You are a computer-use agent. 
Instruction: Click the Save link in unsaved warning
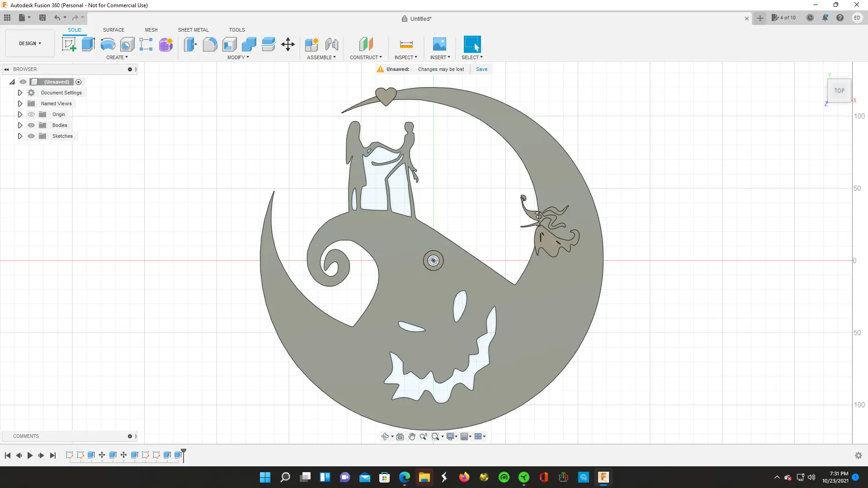pos(481,69)
